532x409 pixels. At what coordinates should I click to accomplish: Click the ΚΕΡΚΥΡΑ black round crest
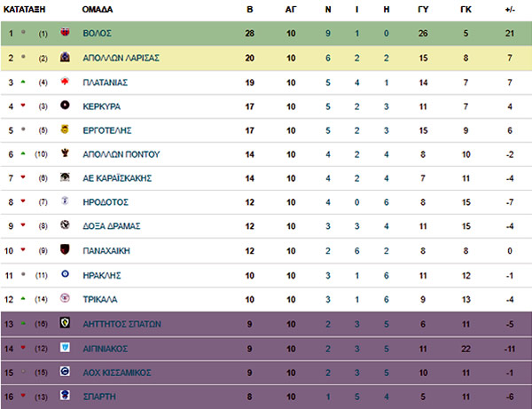65,106
